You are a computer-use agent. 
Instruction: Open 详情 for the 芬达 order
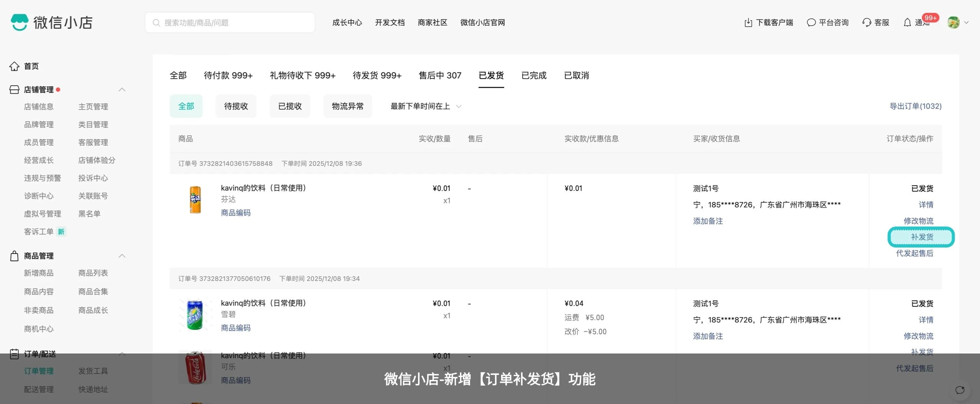point(926,205)
